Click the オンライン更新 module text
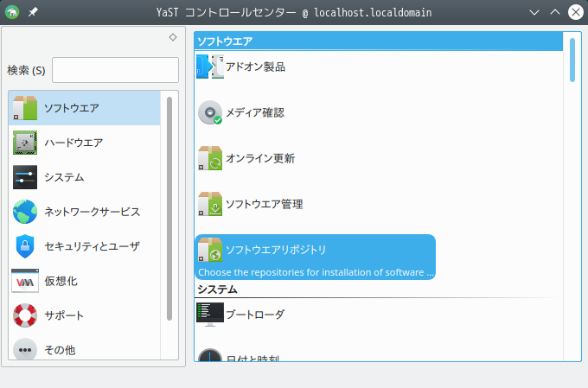Viewport: 588px width, 388px height. 260,158
